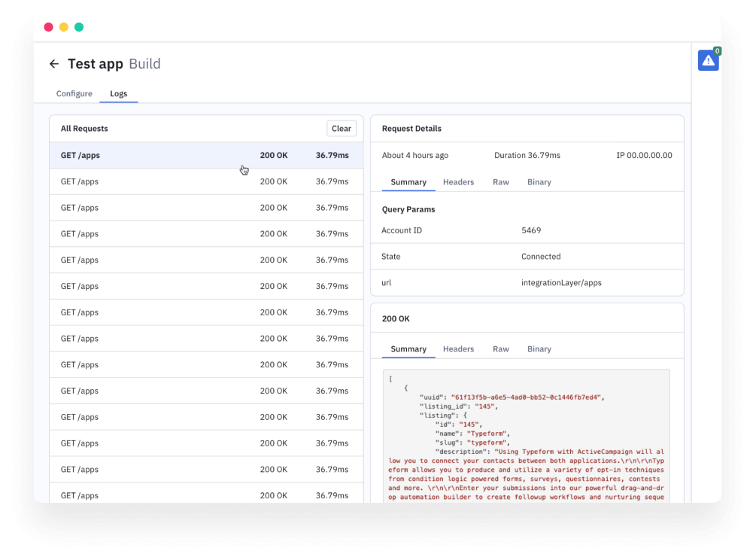Click the JSON response code block

(527, 436)
